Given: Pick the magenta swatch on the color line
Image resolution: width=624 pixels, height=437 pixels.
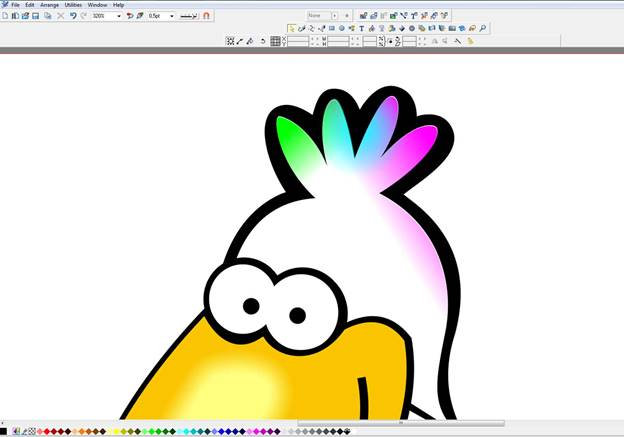Looking at the screenshot, I should (256, 431).
